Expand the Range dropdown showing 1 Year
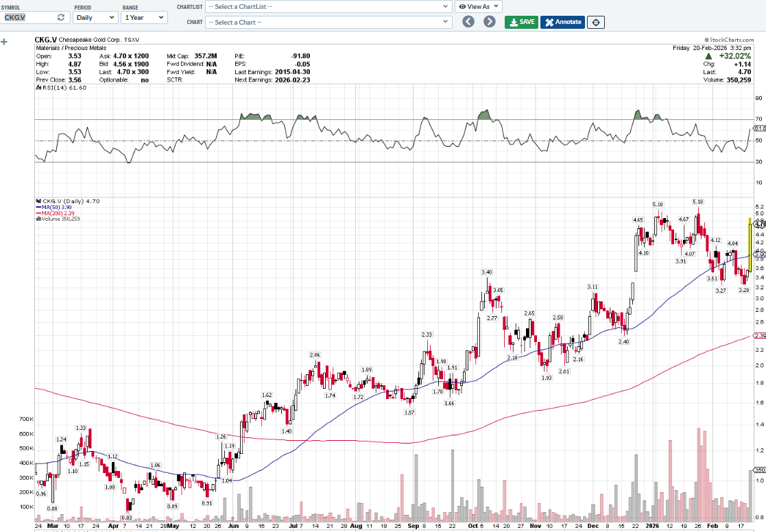766x532 pixels. [x=144, y=17]
